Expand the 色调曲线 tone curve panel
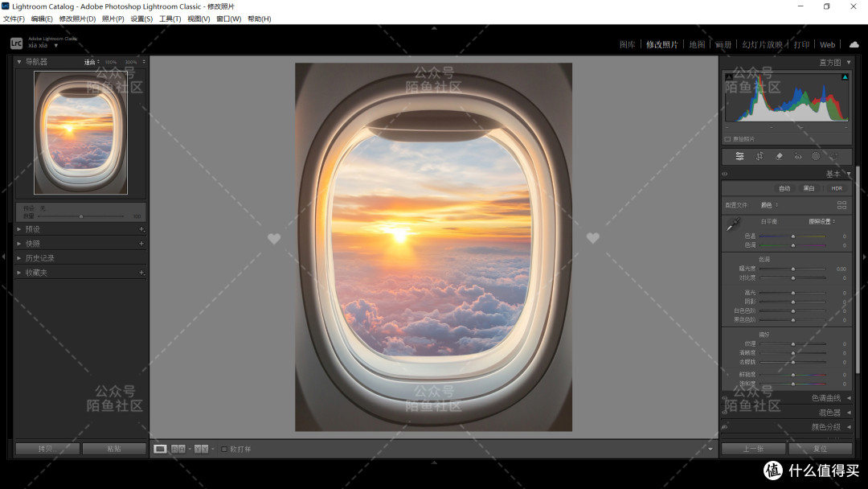 (x=849, y=398)
